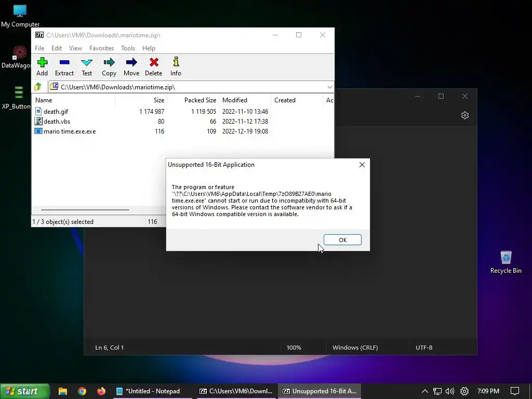Switch to 7-Zip Downloads taskbar button
The image size is (532, 399).
(x=236, y=391)
